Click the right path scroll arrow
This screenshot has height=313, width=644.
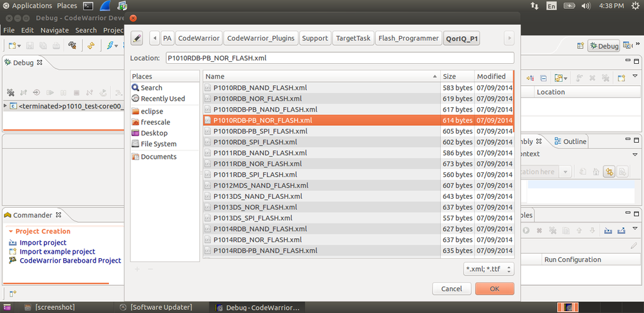pos(509,38)
